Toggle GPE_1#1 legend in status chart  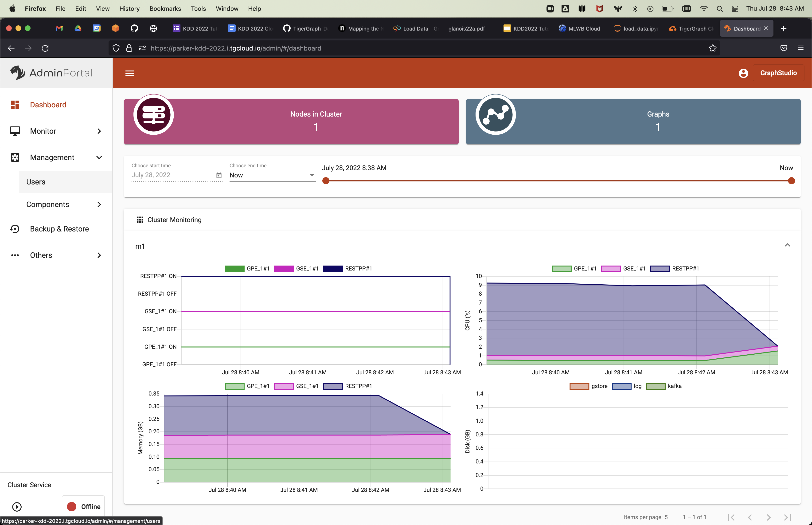235,269
